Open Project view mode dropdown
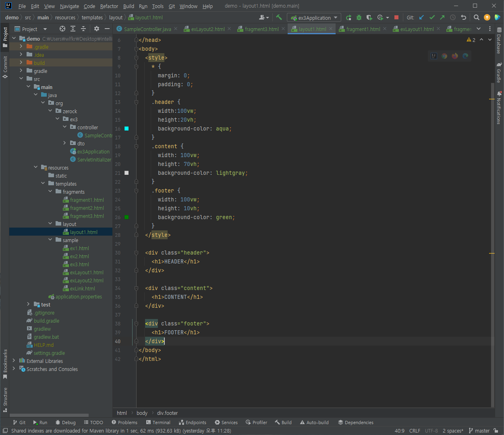The image size is (504, 435). click(x=45, y=29)
